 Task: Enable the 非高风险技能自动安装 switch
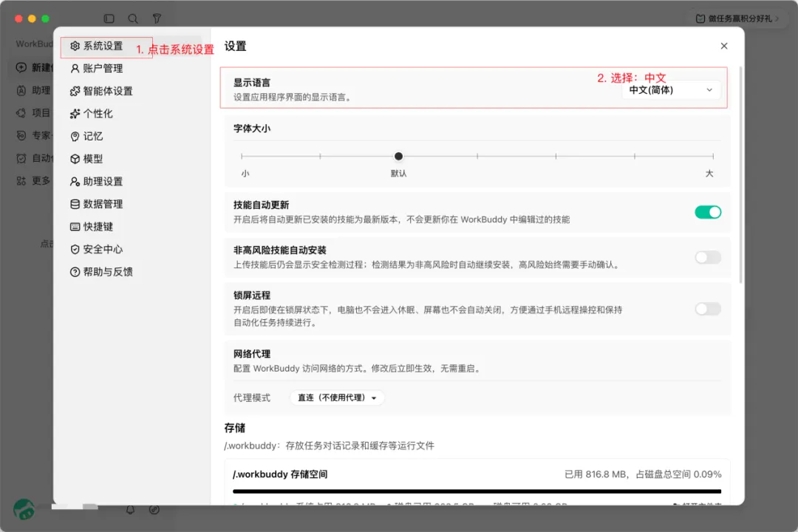[708, 258]
